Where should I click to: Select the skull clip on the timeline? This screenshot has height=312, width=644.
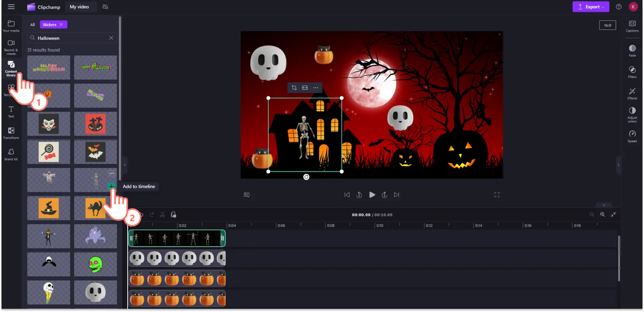click(x=177, y=258)
